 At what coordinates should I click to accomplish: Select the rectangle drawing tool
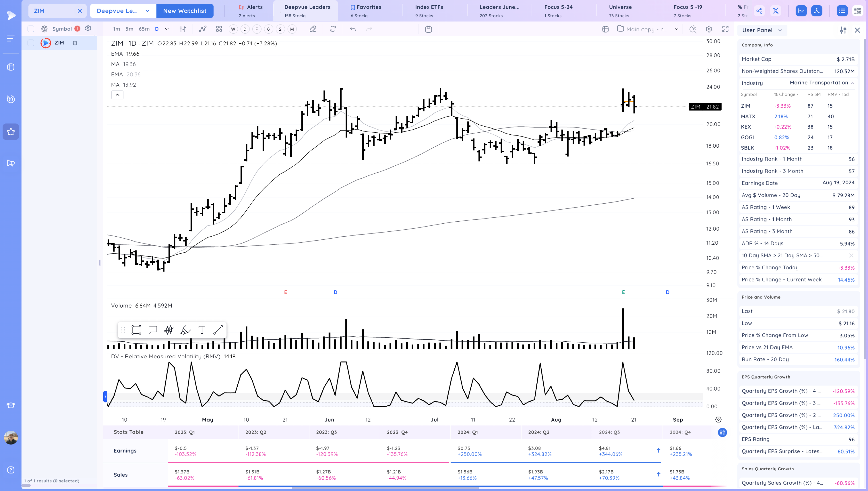(136, 330)
